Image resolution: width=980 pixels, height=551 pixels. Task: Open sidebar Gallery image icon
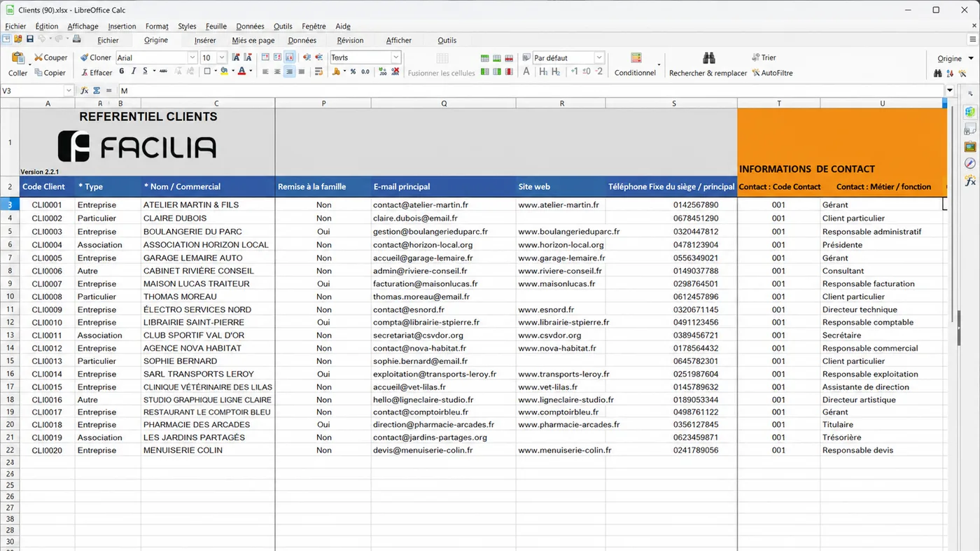tap(970, 146)
